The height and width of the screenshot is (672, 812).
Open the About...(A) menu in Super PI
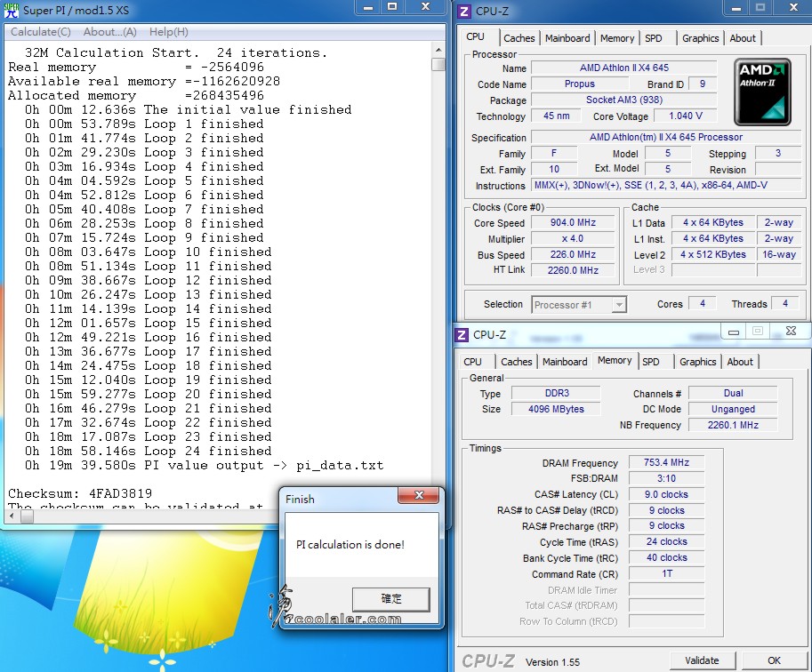click(109, 32)
